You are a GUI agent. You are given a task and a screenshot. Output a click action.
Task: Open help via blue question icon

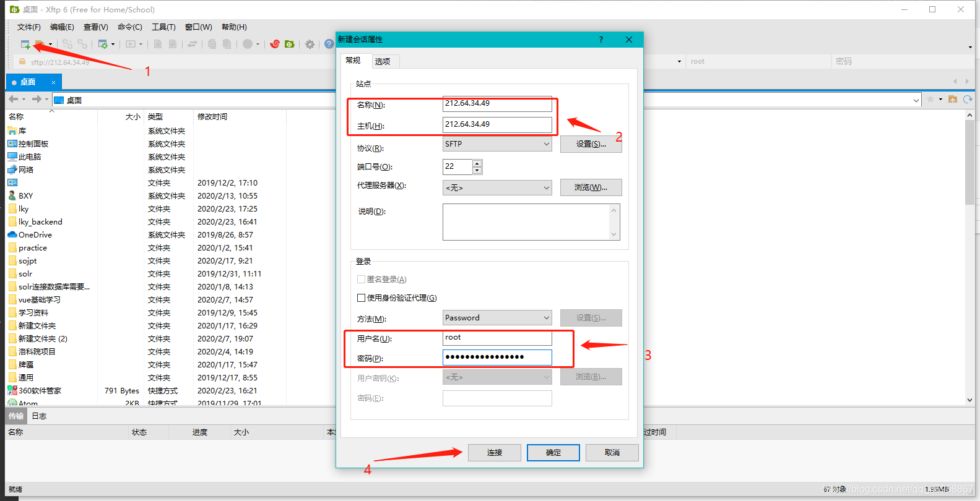329,44
